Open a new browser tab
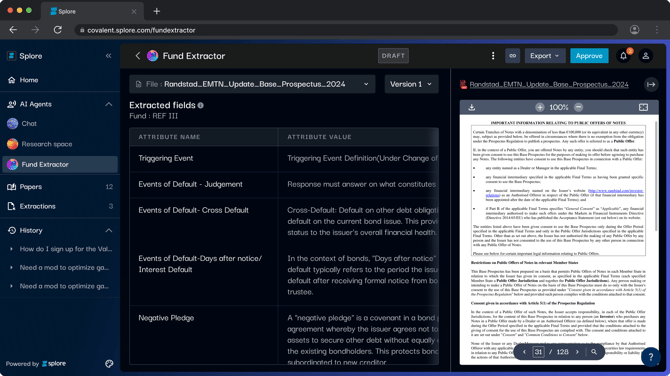670x376 pixels. tap(157, 11)
